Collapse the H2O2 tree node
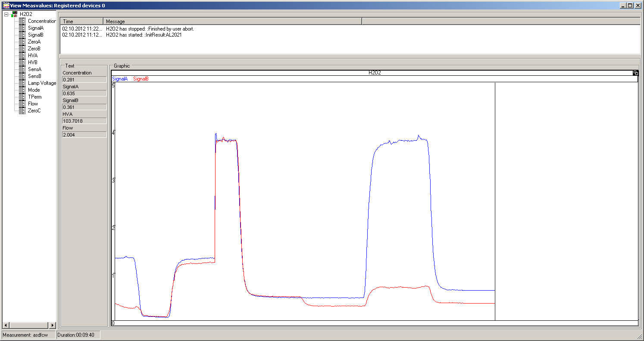644x341 pixels. (6, 14)
